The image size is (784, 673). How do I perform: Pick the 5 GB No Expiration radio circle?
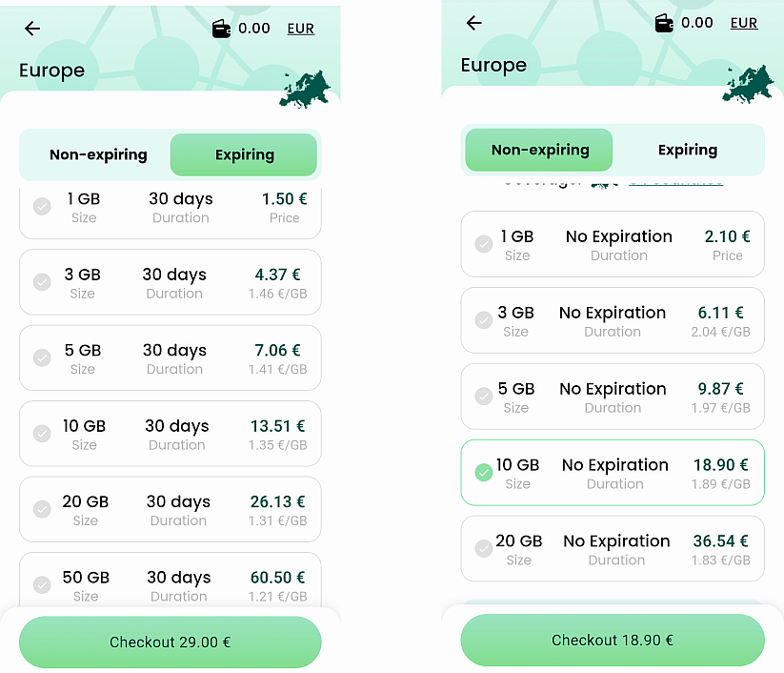click(484, 397)
